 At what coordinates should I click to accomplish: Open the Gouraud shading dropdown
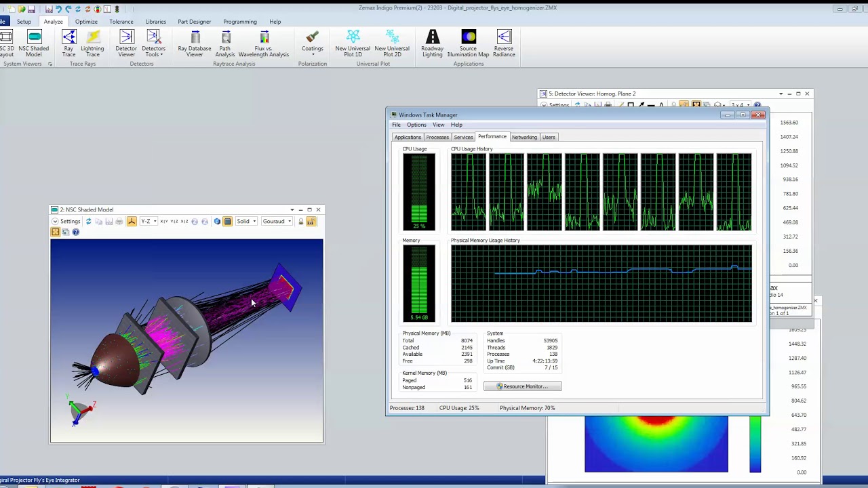pyautogui.click(x=277, y=222)
